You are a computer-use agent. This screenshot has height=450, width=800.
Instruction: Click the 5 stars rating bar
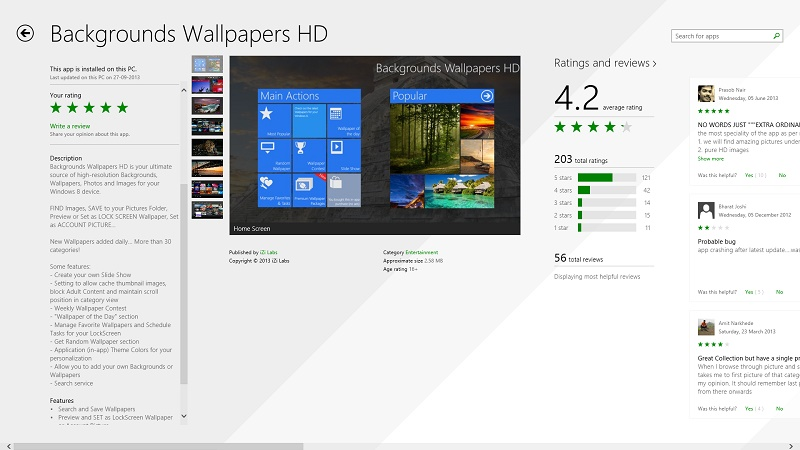coord(607,178)
